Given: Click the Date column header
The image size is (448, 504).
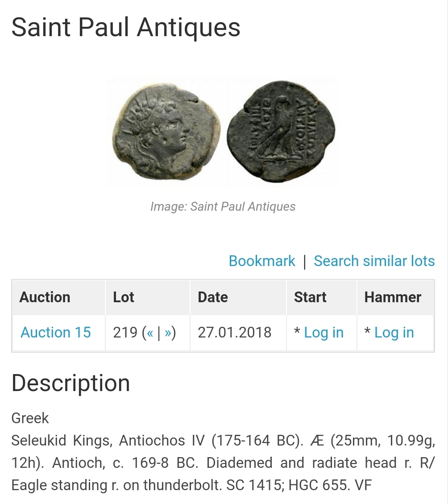Looking at the screenshot, I should (x=213, y=297).
